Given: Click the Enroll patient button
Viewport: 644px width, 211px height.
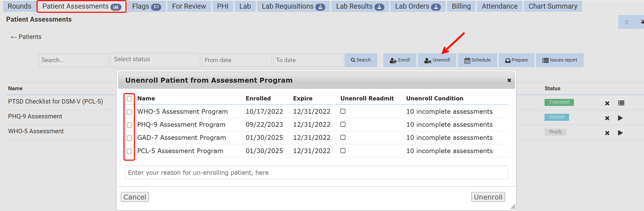Looking at the screenshot, I should pos(399,60).
